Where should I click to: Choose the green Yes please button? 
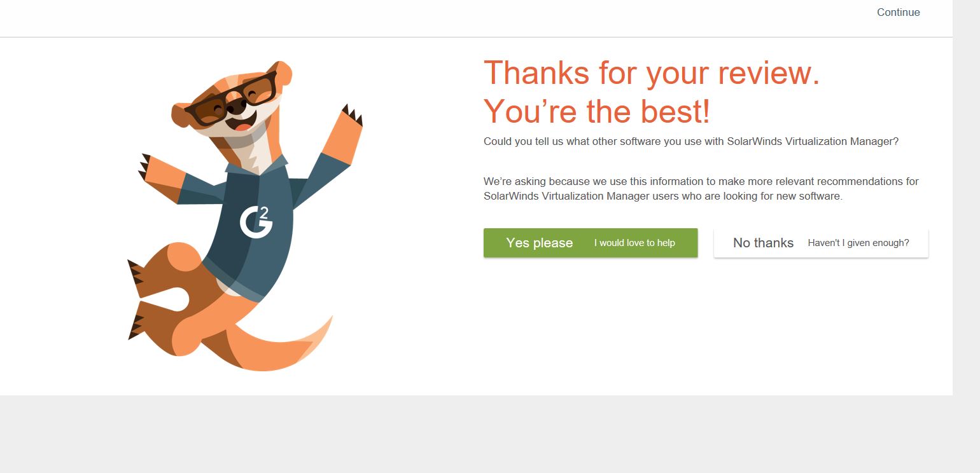591,243
